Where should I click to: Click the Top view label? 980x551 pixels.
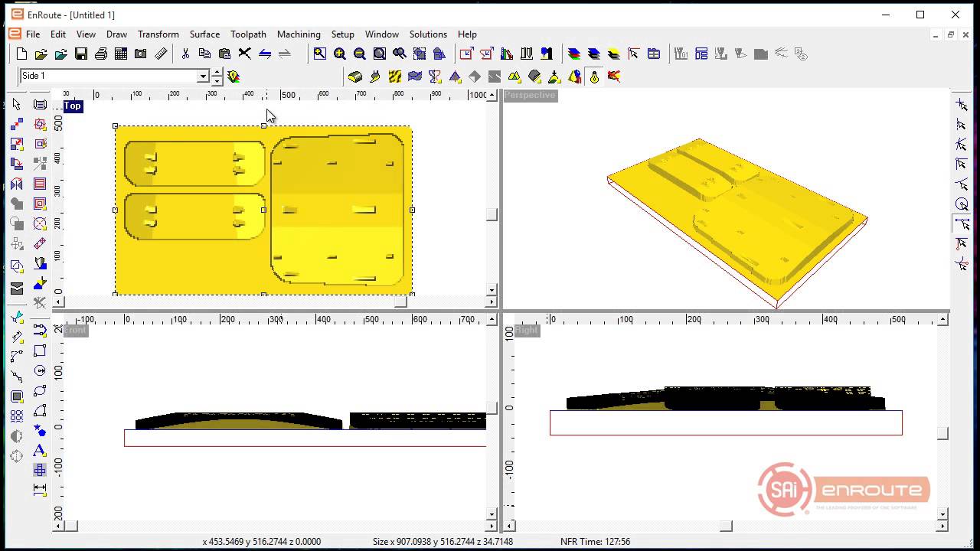coord(73,106)
